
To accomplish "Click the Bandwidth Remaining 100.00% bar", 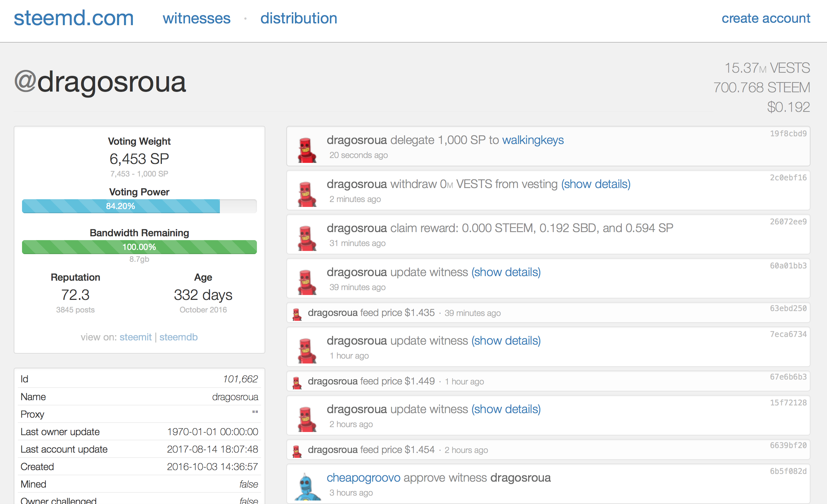I will [139, 247].
